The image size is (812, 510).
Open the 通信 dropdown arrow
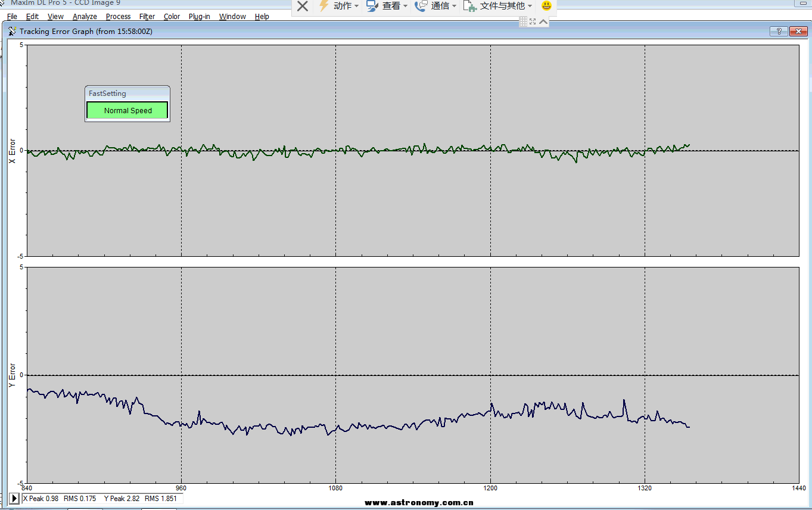click(454, 6)
